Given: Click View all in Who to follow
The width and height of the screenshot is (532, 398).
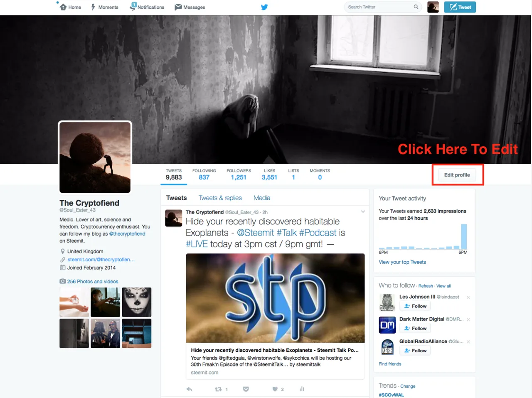Looking at the screenshot, I should point(443,286).
